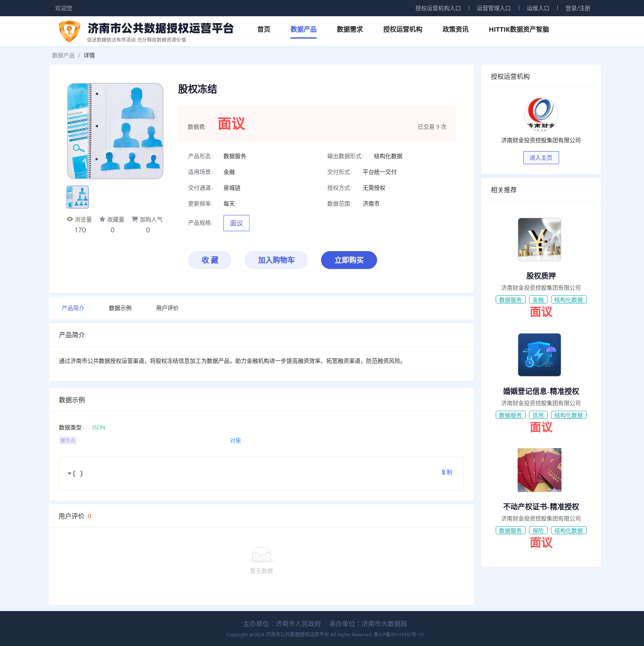Viewport: 644px width, 646px height.
Task: Click the 立即购买 button
Action: click(x=349, y=260)
